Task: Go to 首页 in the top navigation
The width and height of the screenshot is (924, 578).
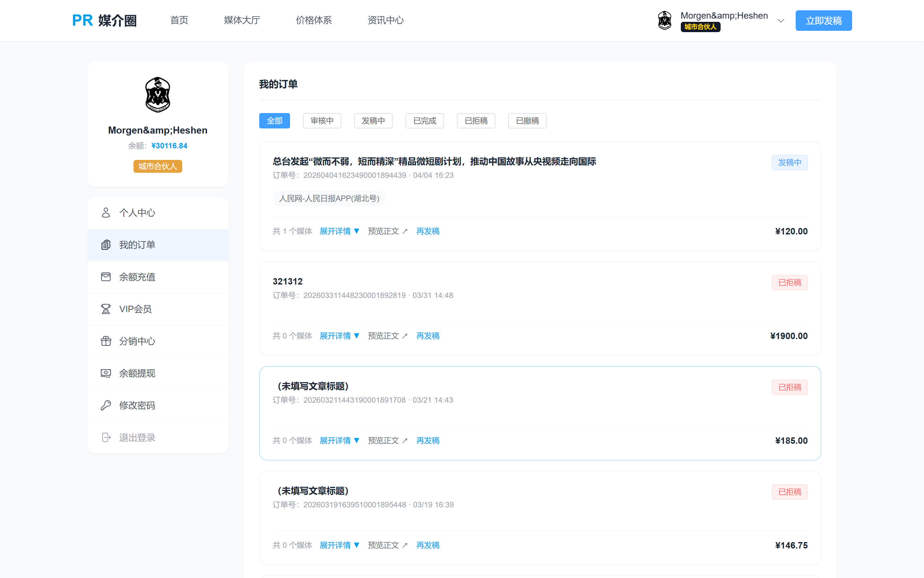Action: [179, 20]
